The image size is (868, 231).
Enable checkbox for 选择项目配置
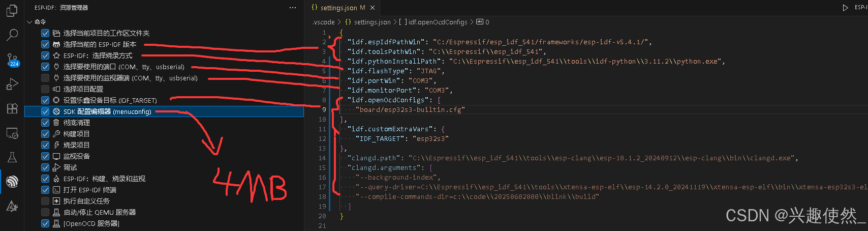(45, 89)
